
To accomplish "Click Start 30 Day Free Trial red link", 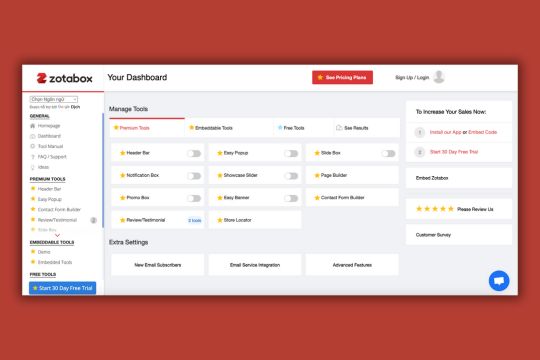I will (x=454, y=152).
